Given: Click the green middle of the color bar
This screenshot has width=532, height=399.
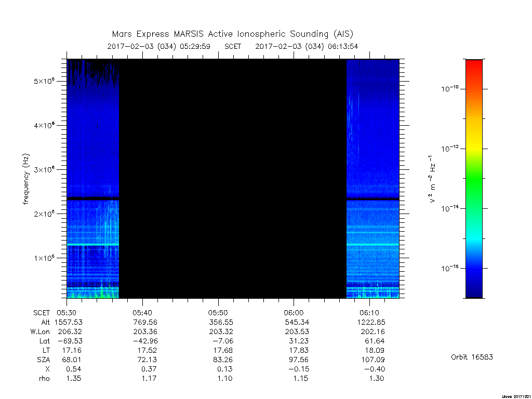Looking at the screenshot, I should click(474, 180).
